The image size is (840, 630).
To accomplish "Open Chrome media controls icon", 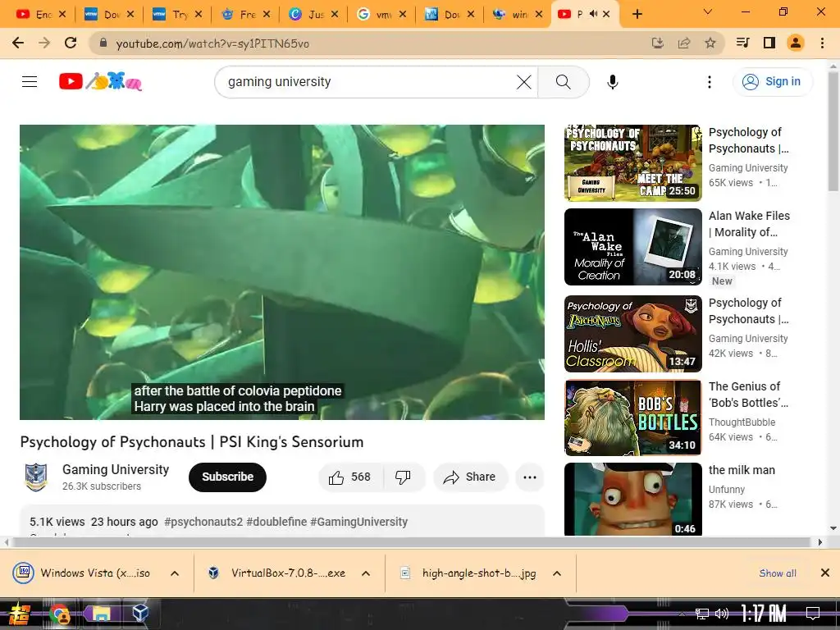I will coord(742,43).
